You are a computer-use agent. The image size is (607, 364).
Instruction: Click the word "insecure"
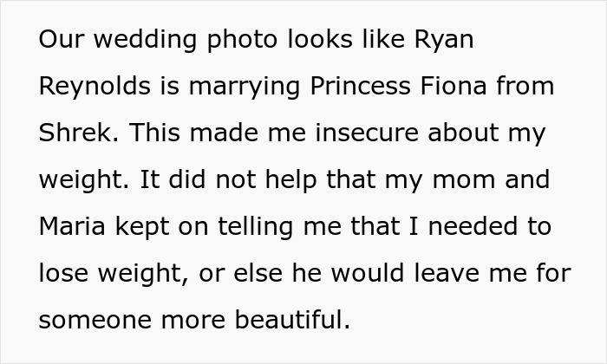pos(347,133)
